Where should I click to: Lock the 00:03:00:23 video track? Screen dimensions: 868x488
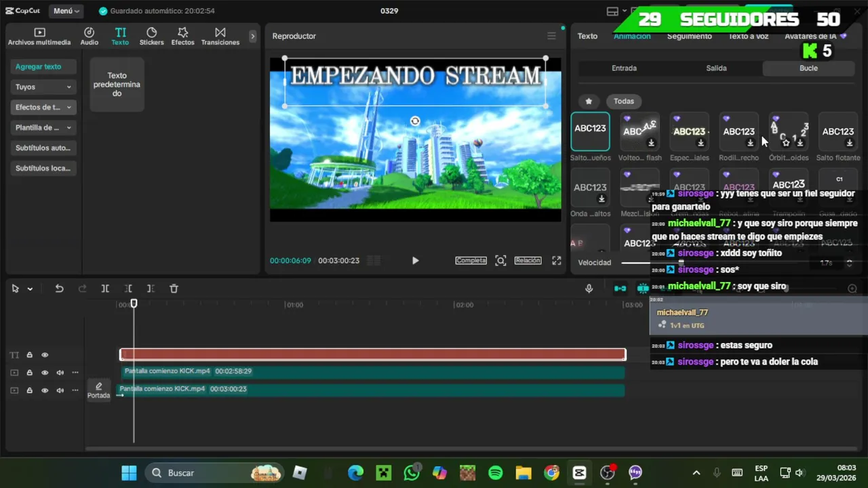(x=29, y=390)
